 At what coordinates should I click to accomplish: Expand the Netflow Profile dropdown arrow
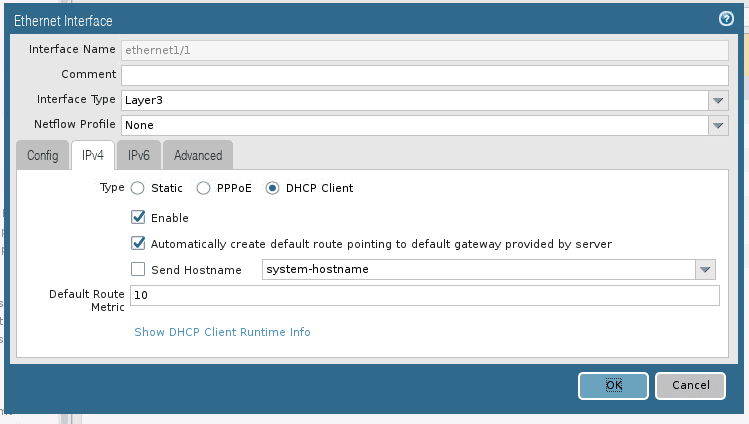click(x=718, y=126)
